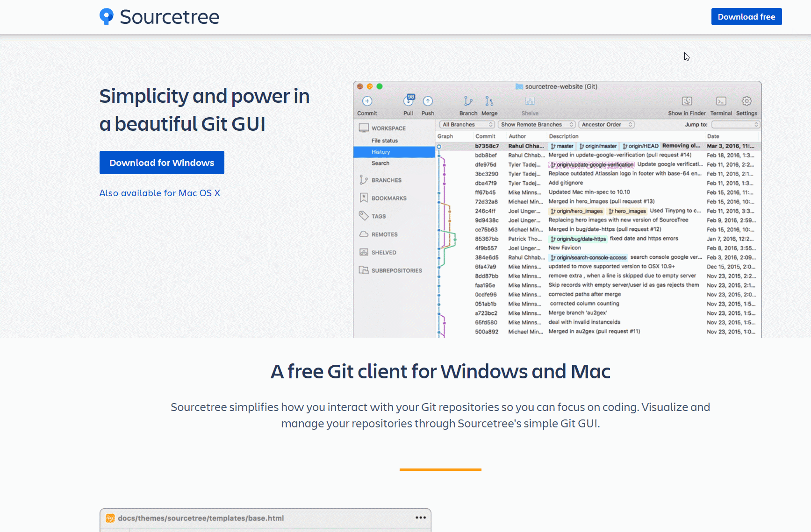Click the origin/master branch label
Viewport: 811px width, 532px height.
(598, 146)
